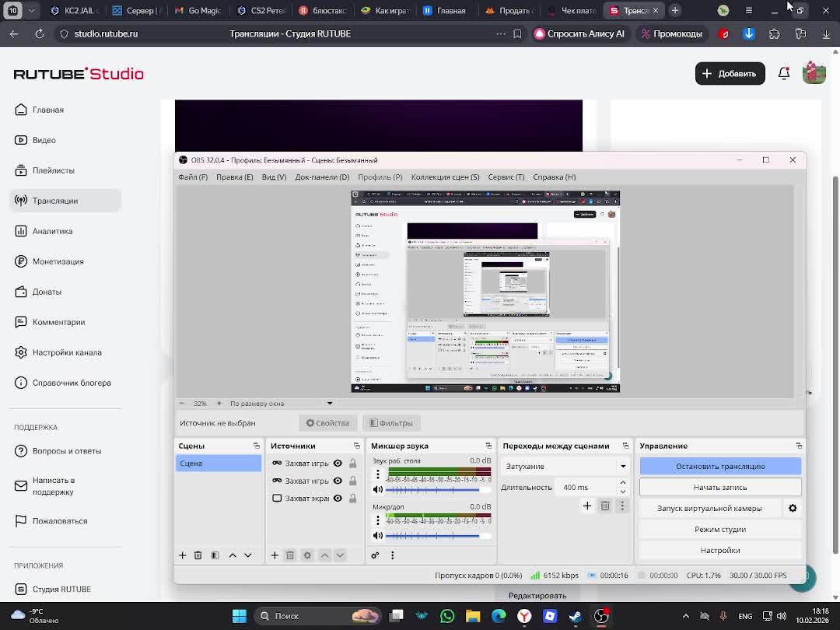Image resolution: width=840 pixels, height=630 pixels.
Task: Adjust Микр/доп volume slider
Action: click(x=438, y=536)
